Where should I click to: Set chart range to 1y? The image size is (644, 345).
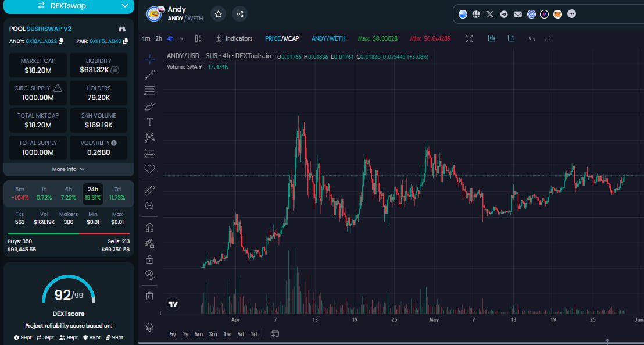click(x=185, y=335)
